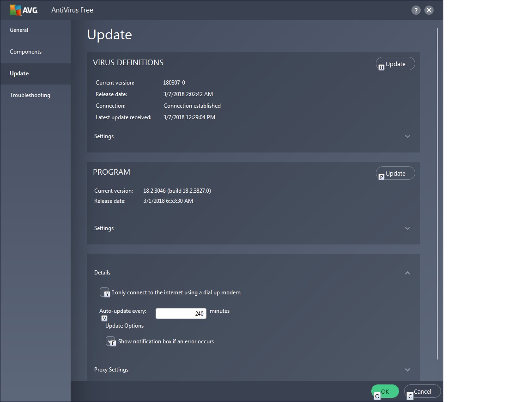
Task: Confirm changes with the OK button
Action: pos(385,391)
